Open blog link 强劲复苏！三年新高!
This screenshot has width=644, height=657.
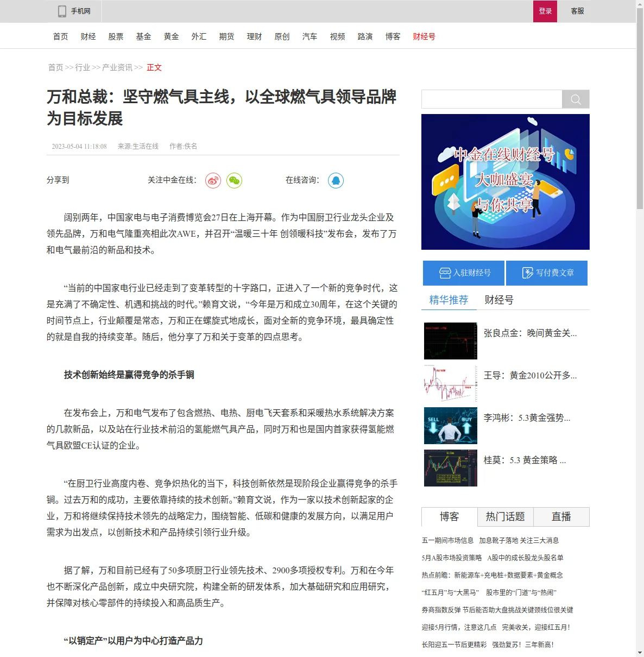click(x=523, y=645)
